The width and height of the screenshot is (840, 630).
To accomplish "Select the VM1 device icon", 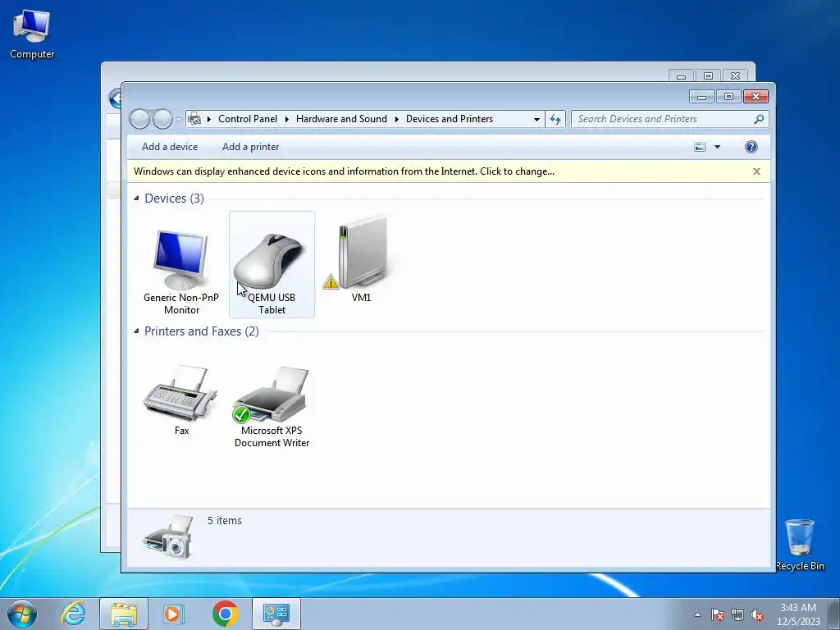I will pyautogui.click(x=361, y=259).
